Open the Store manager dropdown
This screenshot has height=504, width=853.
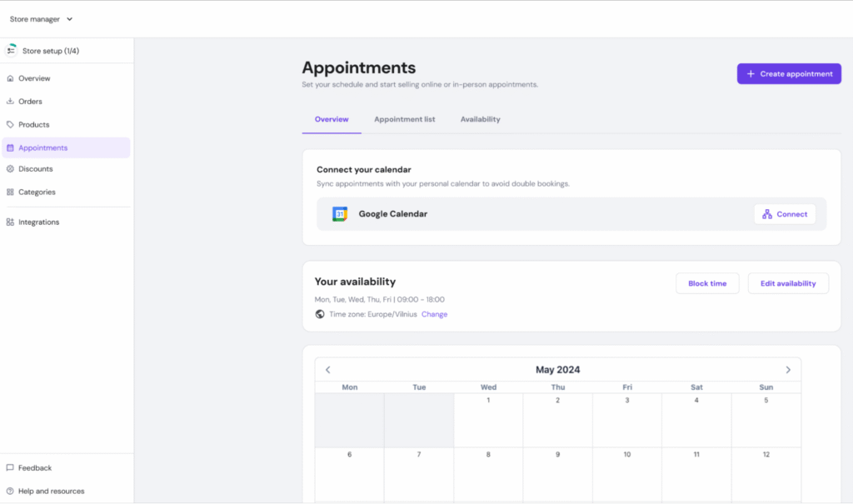42,19
